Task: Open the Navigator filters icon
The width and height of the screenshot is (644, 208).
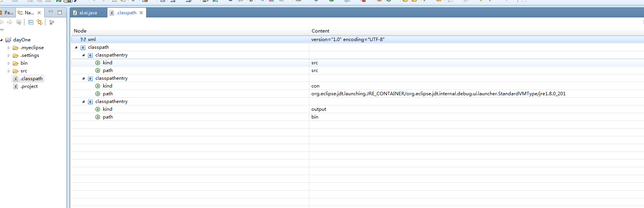Action: point(52,22)
